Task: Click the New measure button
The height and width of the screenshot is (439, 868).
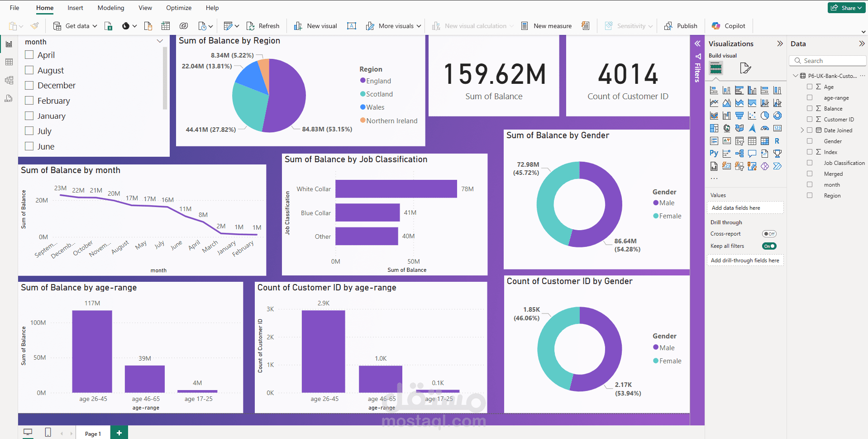Action: coord(546,26)
